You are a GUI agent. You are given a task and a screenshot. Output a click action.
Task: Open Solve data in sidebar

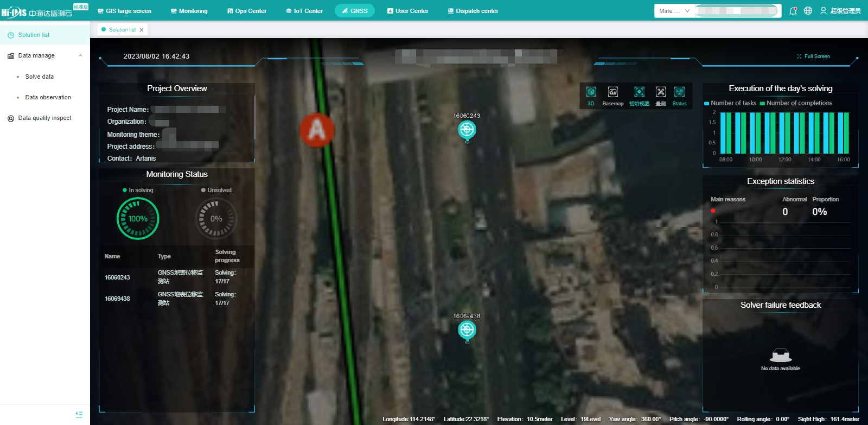pyautogui.click(x=40, y=77)
